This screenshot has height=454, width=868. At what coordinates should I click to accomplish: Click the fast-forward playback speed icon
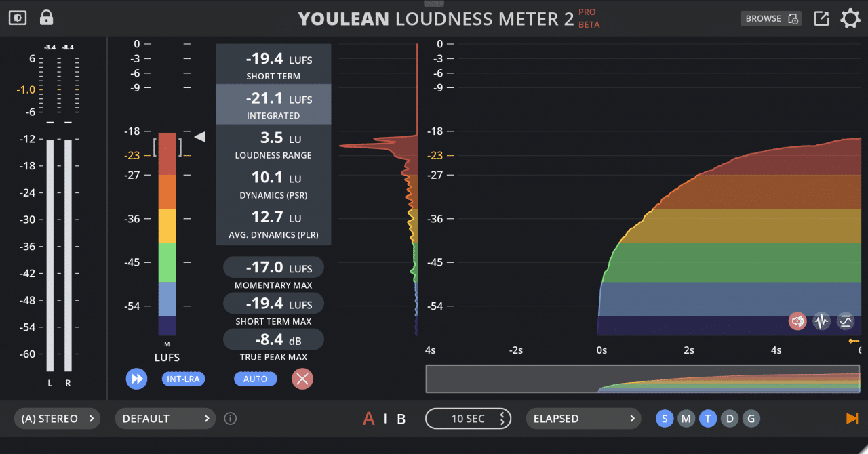tap(136, 379)
